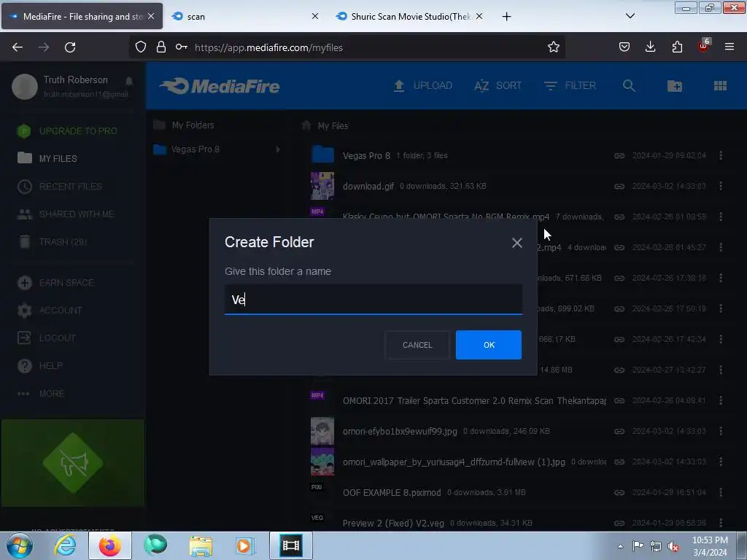Open more options for omori-efybo1bx9ewuif99.jpg
The height and width of the screenshot is (560, 747).
point(721,431)
